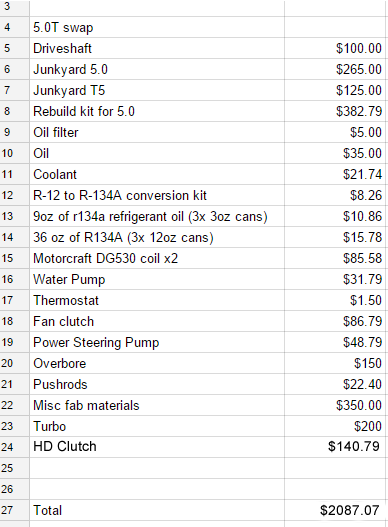
Task: Select the Power Steering Pump cell
Action: pyautogui.click(x=157, y=342)
